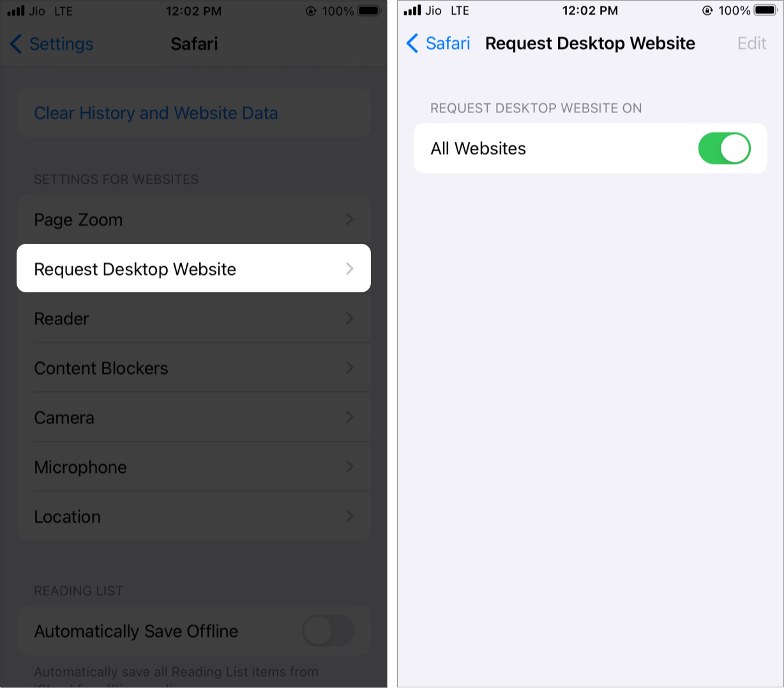Open the Microphone settings row
Image resolution: width=784 pixels, height=688 pixels.
pos(194,467)
